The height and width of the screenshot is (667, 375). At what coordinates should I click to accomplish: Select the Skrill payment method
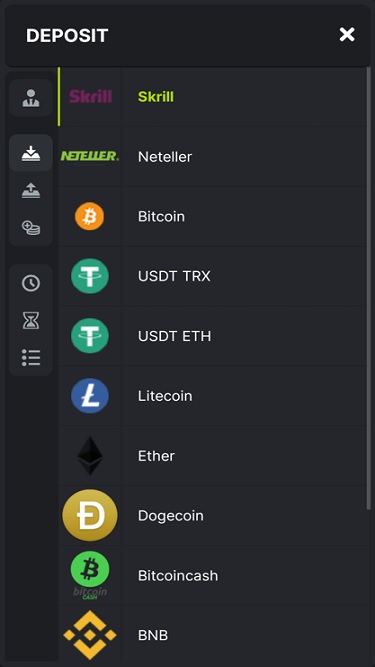coord(213,97)
